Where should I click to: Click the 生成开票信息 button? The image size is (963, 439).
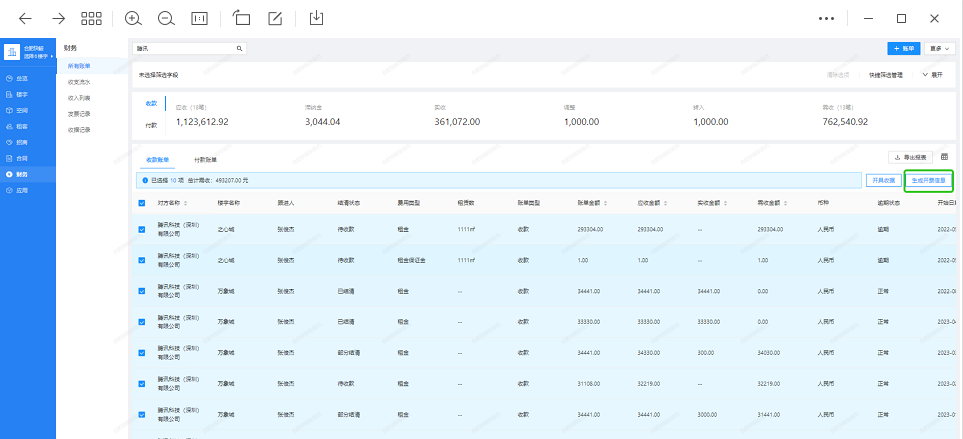[x=929, y=180]
